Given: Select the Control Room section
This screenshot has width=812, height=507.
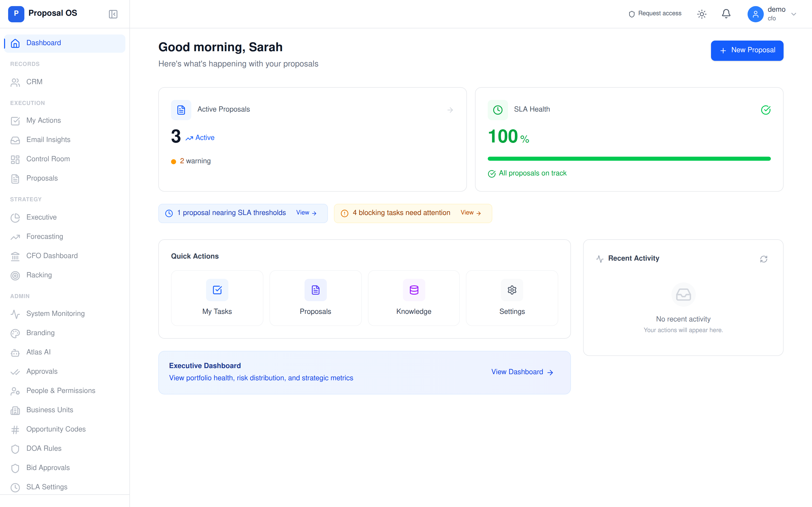Looking at the screenshot, I should pyautogui.click(x=48, y=159).
